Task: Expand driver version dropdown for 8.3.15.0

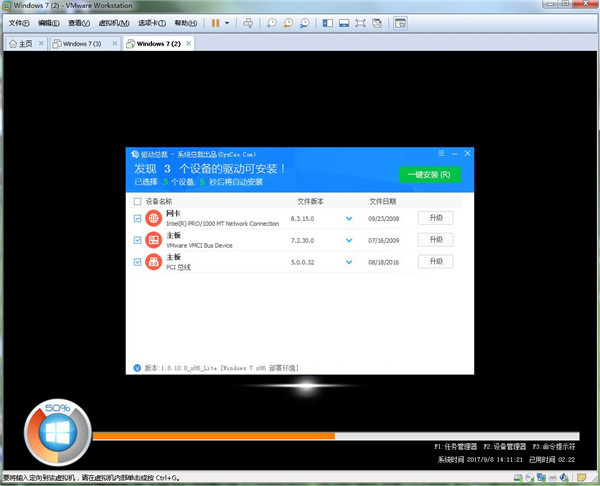Action: (349, 219)
